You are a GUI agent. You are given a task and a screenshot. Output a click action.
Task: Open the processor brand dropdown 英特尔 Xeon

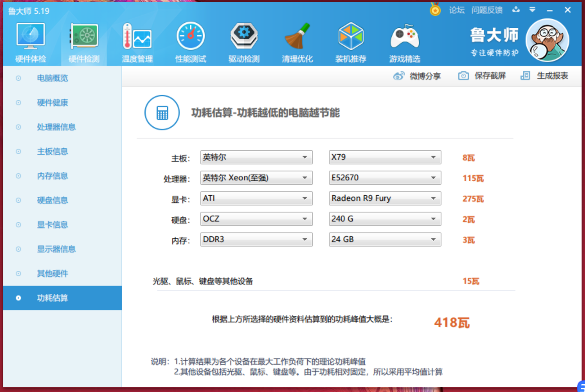click(x=256, y=178)
